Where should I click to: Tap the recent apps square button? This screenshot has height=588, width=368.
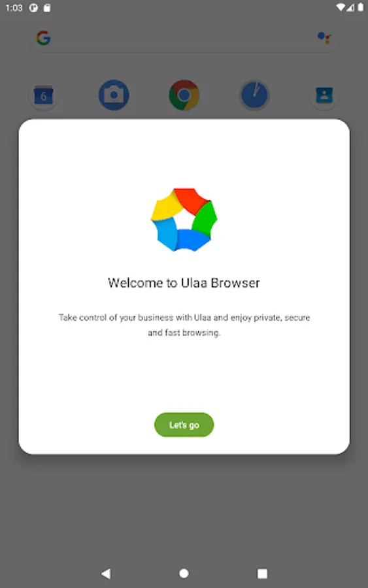pyautogui.click(x=262, y=574)
